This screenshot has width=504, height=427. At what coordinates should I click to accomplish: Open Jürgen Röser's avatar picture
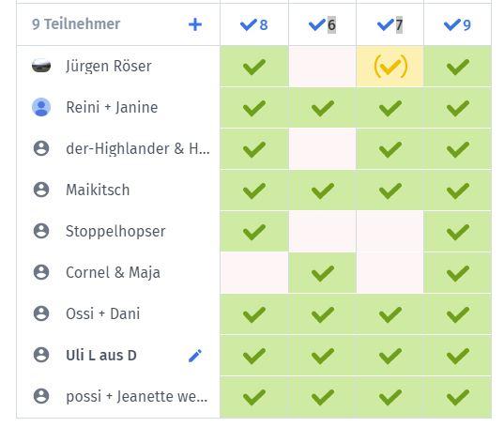pyautogui.click(x=41, y=66)
